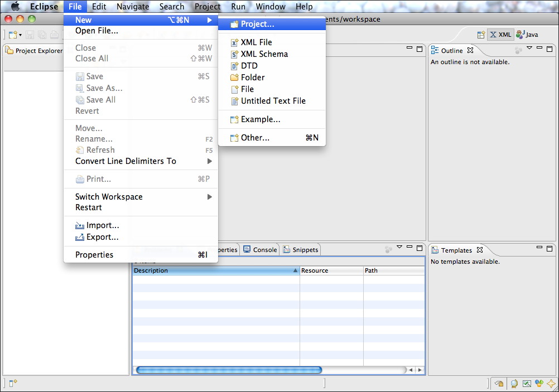
Task: Create a new DTD
Action: 272,66
